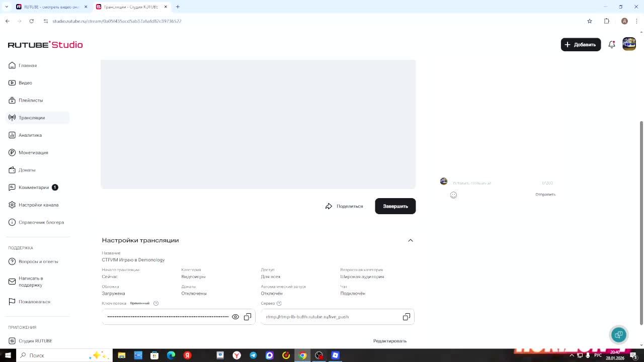This screenshot has height=362, width=644.
Task: Share the stream via Поделиться
Action: [x=344, y=206]
